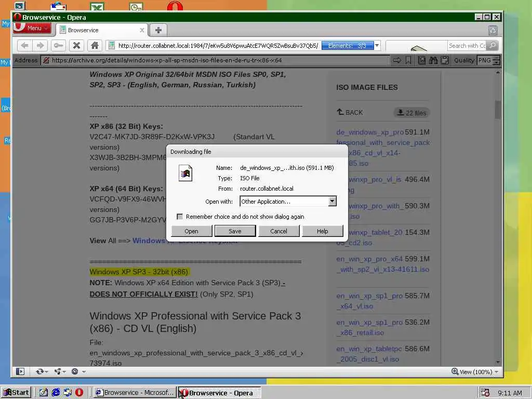Open a new tab with plus button
This screenshot has width=532, height=399.
point(158,30)
